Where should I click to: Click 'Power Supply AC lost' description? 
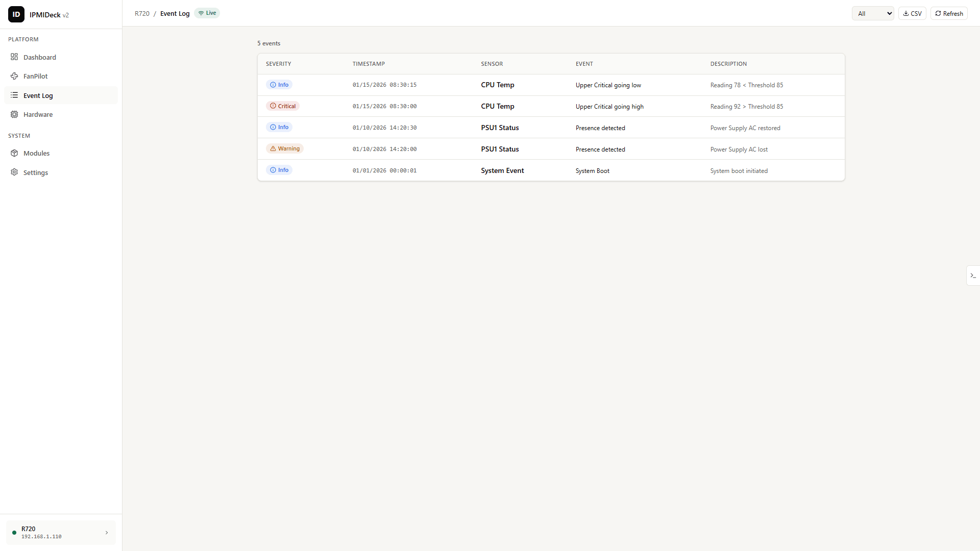pyautogui.click(x=739, y=149)
